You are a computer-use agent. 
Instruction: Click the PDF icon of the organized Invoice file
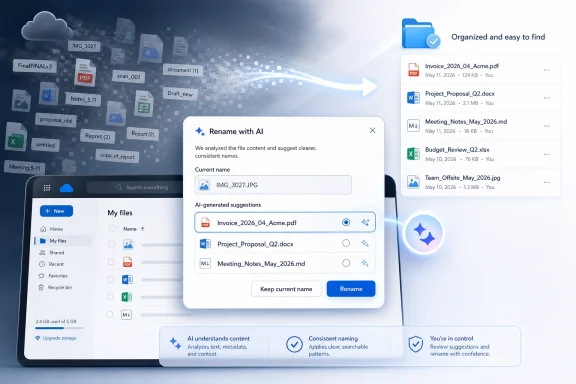[413, 69]
